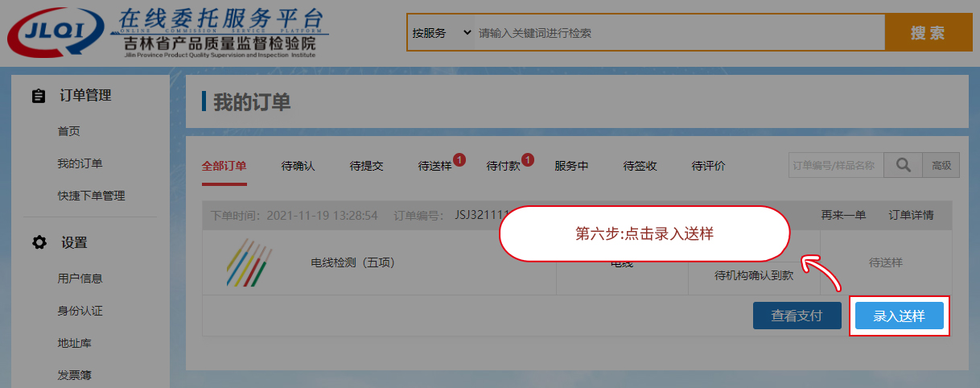Viewport: 980px width, 388px height.
Task: Click the 设置 gear icon
Action: tap(38, 242)
